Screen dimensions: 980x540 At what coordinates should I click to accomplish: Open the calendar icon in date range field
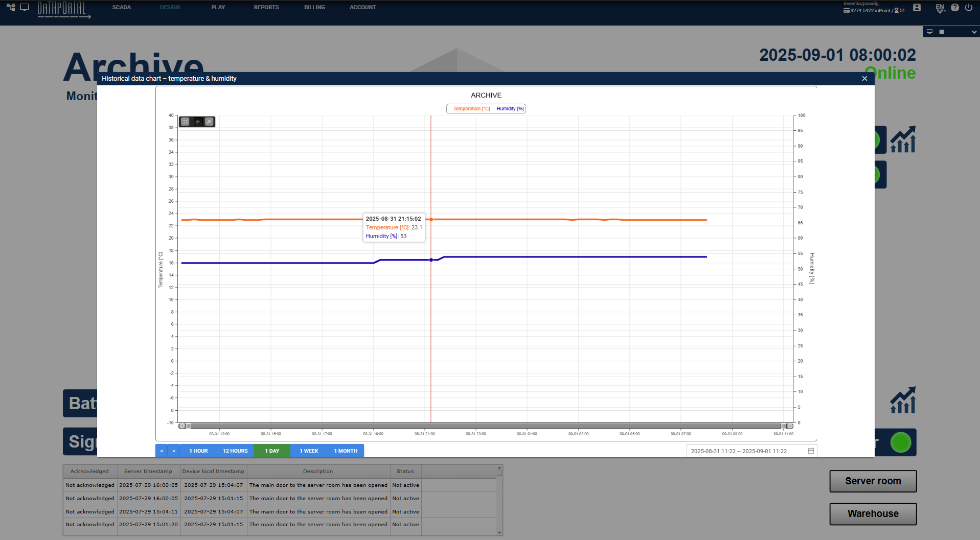click(811, 451)
